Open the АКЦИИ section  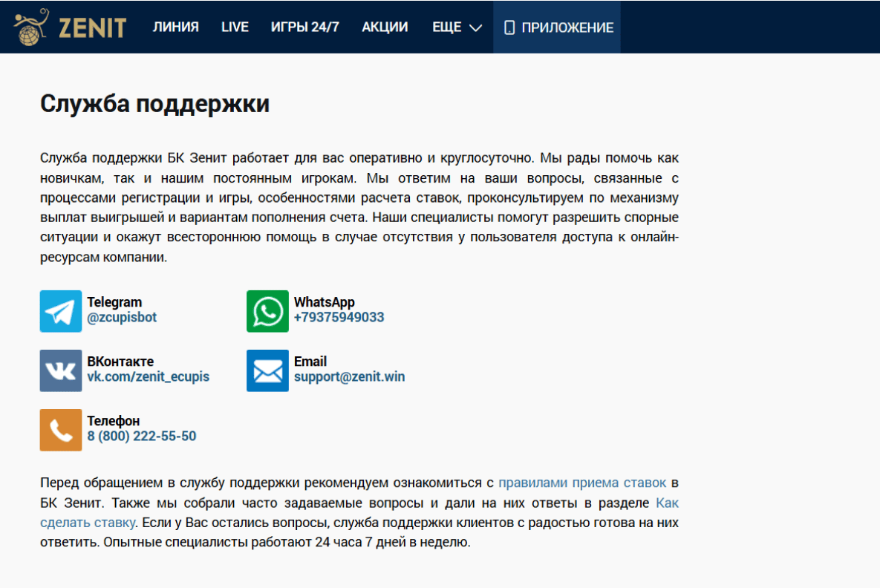coord(384,27)
